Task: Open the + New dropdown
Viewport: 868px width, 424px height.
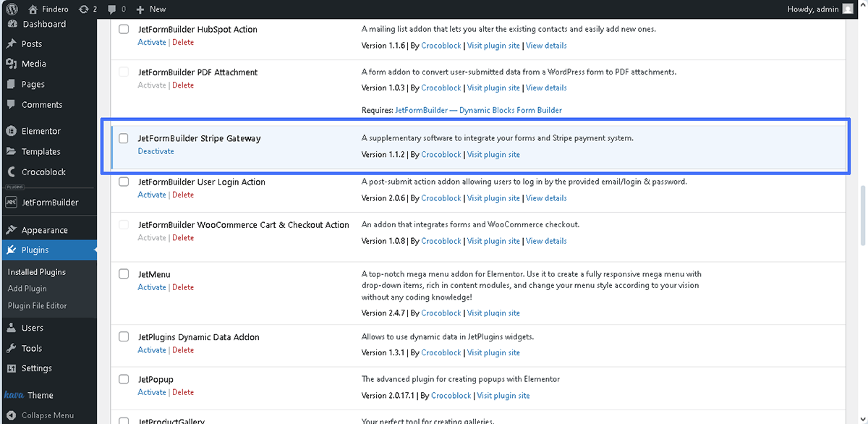Action: (x=150, y=9)
